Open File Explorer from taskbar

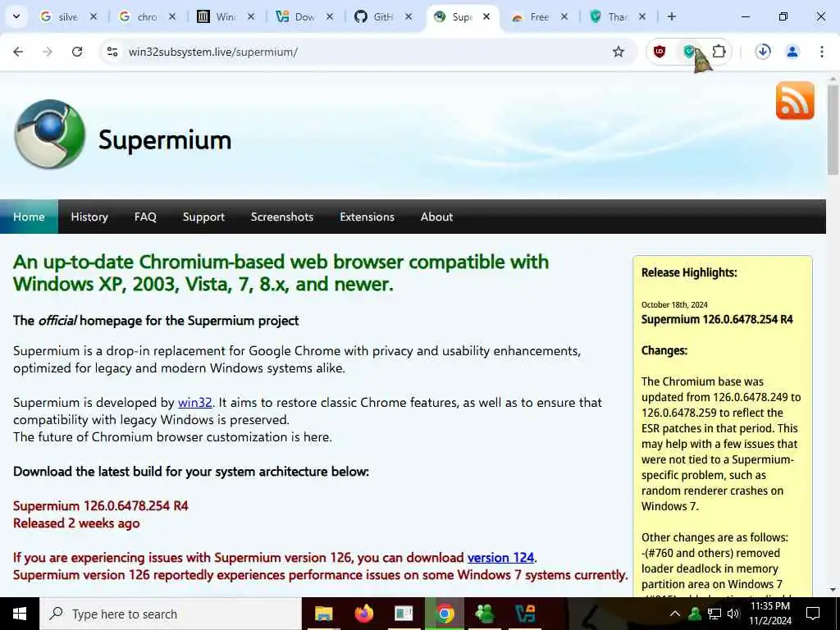[323, 614]
